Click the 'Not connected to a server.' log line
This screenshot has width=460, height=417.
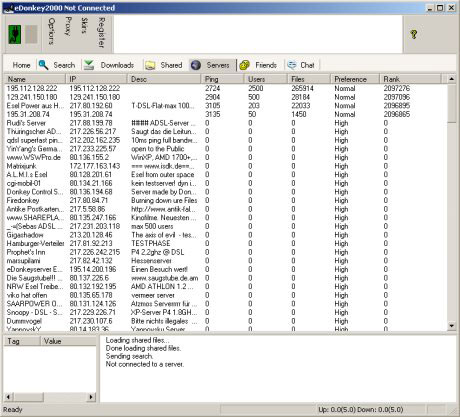coord(145,364)
